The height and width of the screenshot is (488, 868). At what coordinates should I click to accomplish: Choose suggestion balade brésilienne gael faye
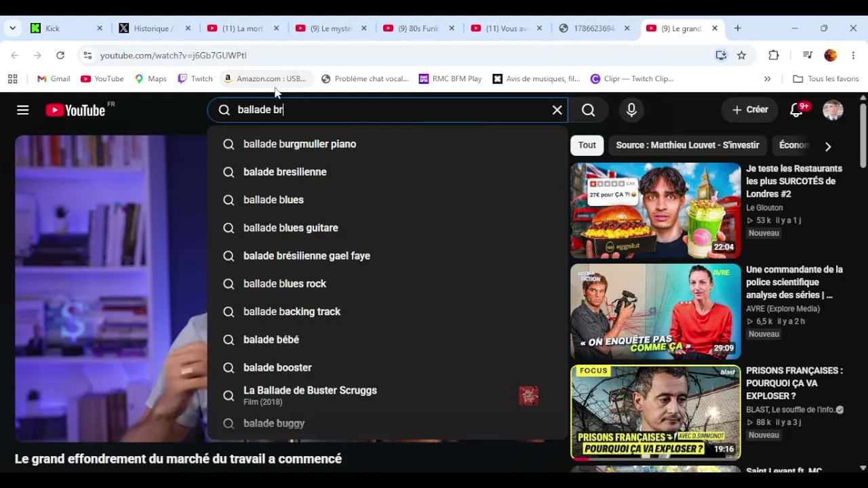[x=387, y=256]
